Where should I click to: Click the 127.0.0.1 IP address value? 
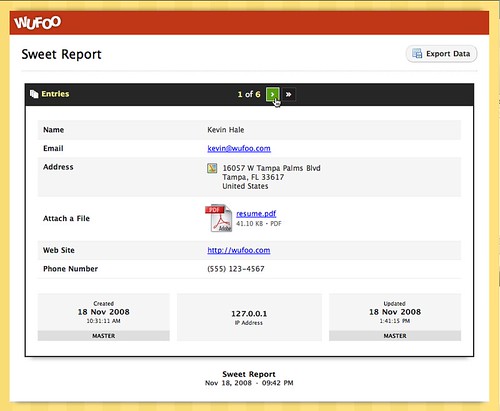point(249,314)
